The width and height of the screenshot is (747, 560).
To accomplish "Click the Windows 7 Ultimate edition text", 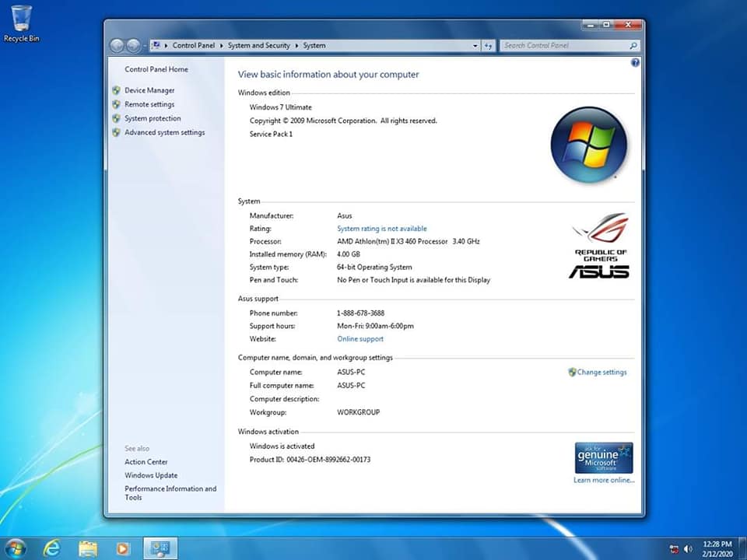I will [x=281, y=107].
